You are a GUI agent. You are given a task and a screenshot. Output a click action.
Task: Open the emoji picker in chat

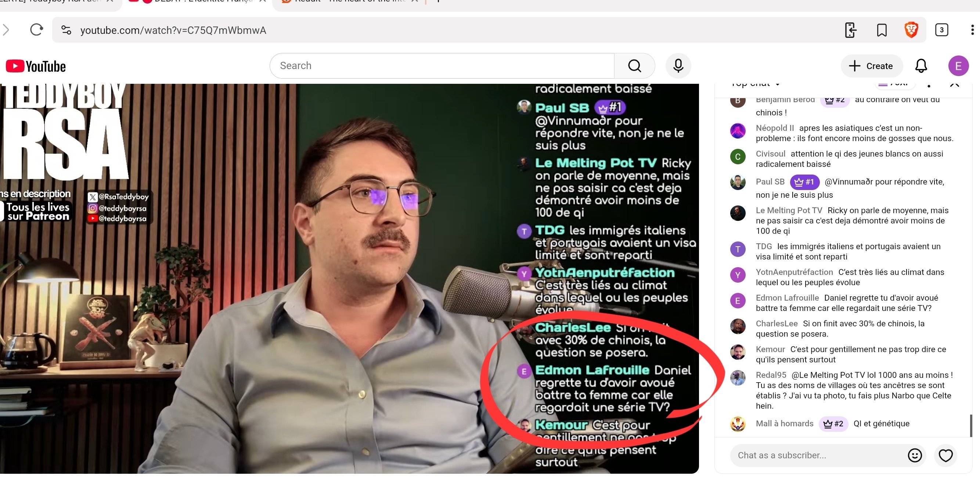coord(914,455)
